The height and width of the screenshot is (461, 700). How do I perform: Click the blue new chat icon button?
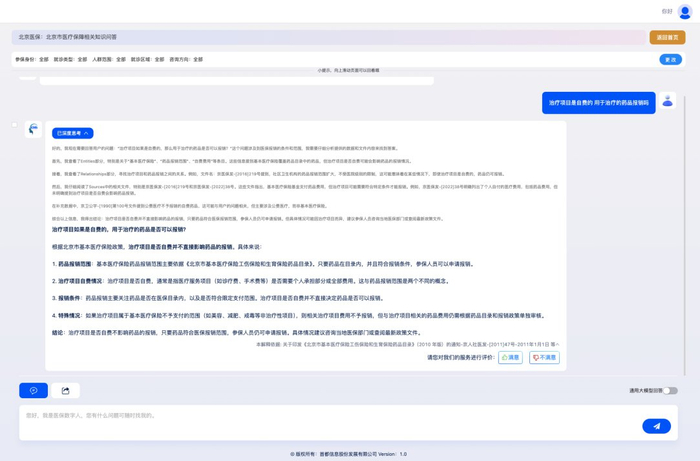click(33, 390)
